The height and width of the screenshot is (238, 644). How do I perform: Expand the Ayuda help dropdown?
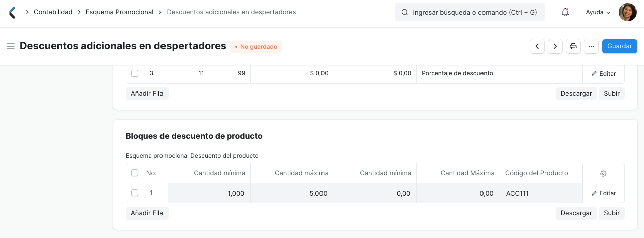pos(598,12)
